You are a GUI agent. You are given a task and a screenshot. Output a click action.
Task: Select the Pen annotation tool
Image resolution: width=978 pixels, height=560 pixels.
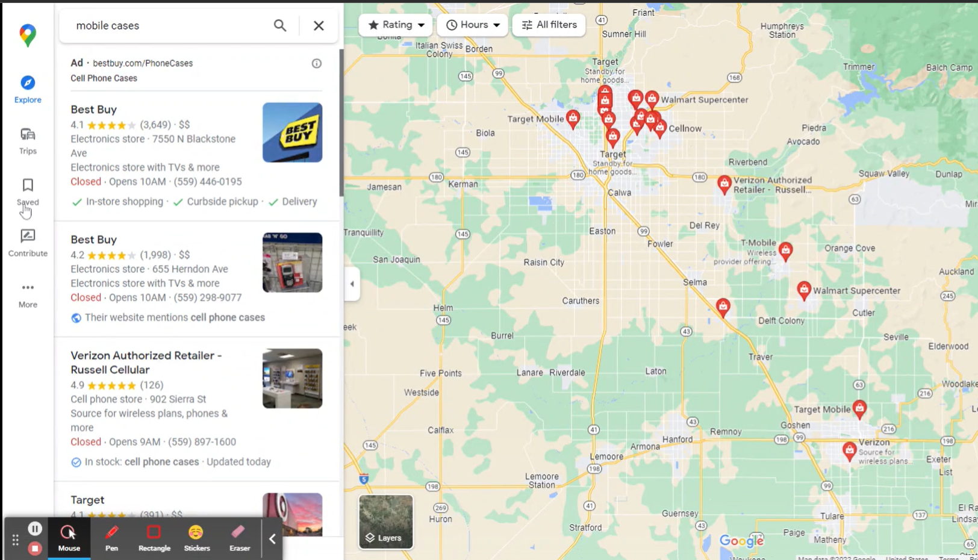click(111, 538)
